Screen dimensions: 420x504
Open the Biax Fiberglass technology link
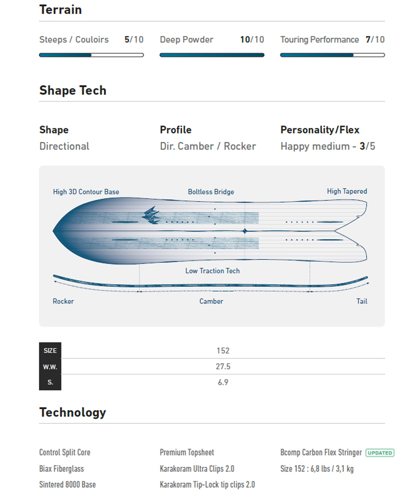(x=62, y=469)
